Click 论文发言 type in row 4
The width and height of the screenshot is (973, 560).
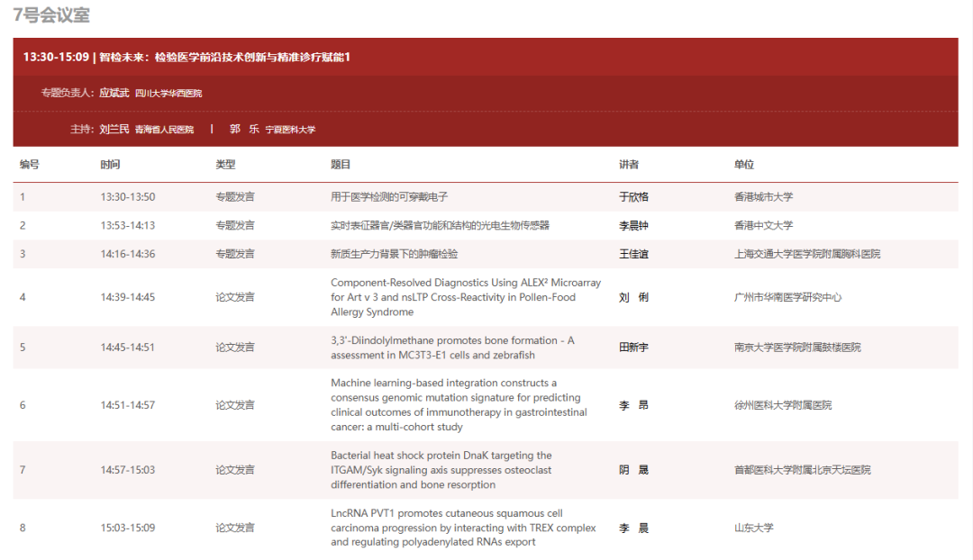click(234, 298)
